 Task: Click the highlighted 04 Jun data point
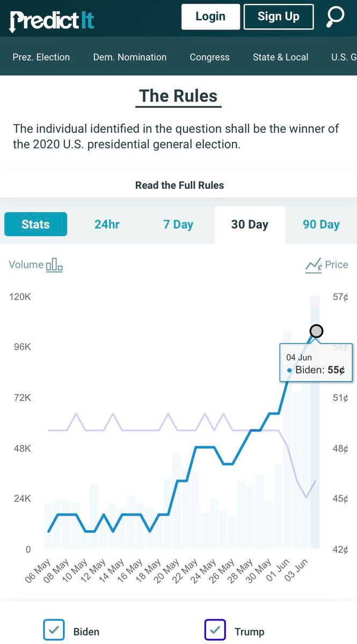tap(317, 331)
